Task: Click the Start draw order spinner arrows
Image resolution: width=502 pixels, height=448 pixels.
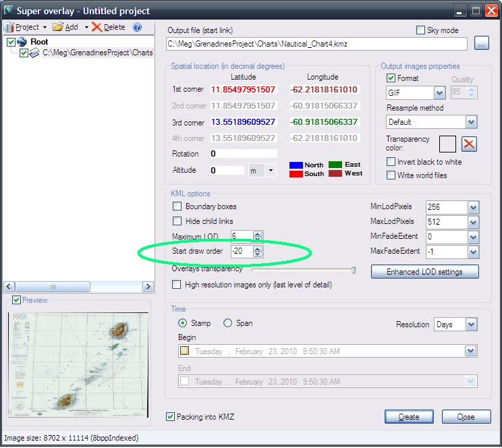Action: tap(257, 252)
